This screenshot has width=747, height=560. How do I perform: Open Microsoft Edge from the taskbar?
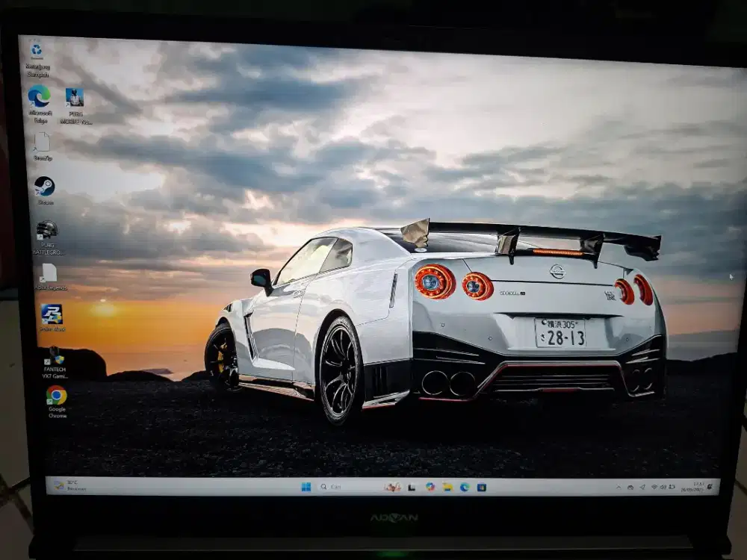click(x=464, y=485)
